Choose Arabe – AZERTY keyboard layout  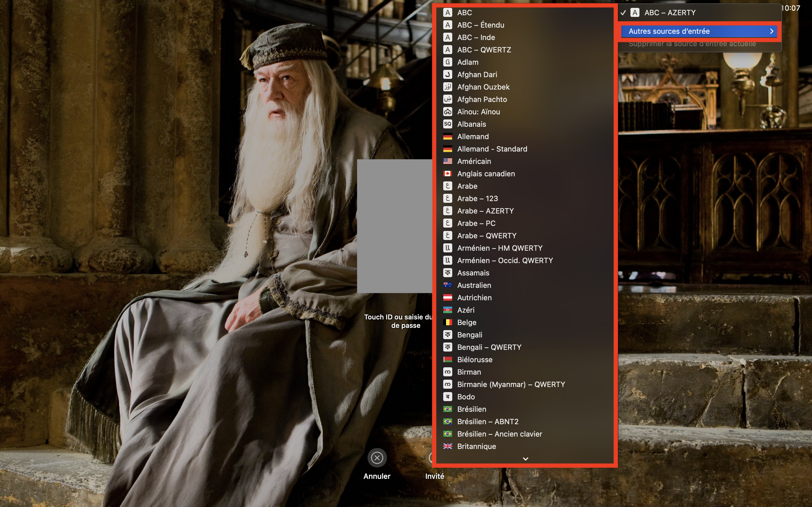point(485,211)
